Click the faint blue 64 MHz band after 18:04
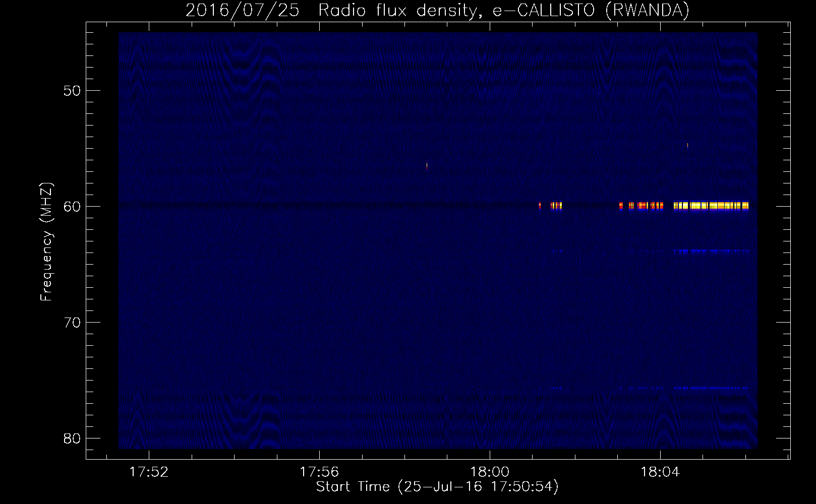Image resolution: width=816 pixels, height=504 pixels. pyautogui.click(x=711, y=251)
